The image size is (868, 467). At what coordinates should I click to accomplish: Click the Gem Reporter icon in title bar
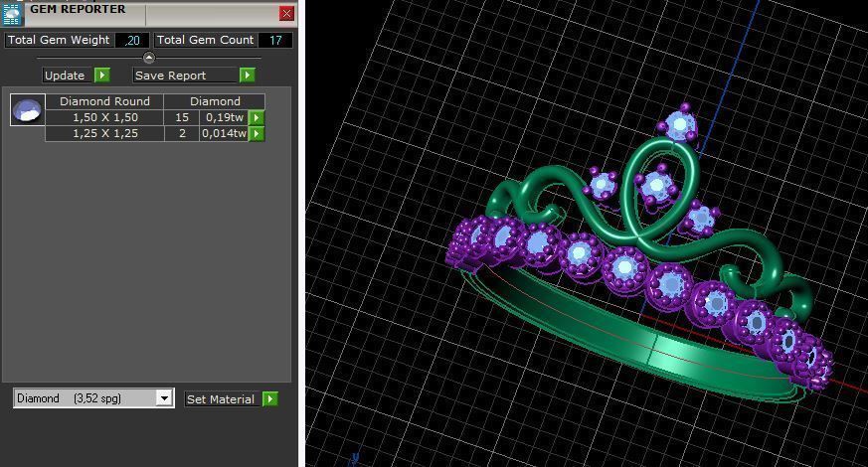[x=12, y=12]
